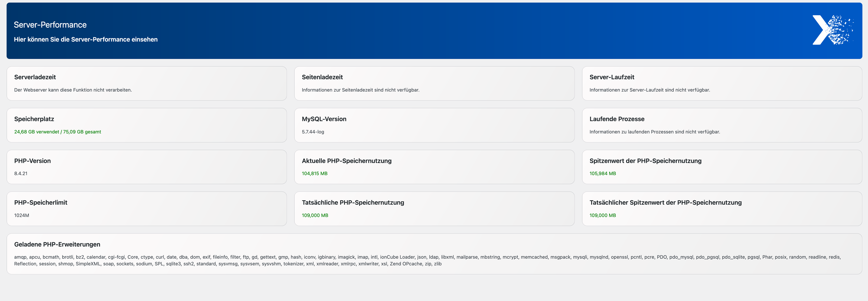Click 'imagick' in the extensions list
This screenshot has width=868, height=301.
coord(346,257)
